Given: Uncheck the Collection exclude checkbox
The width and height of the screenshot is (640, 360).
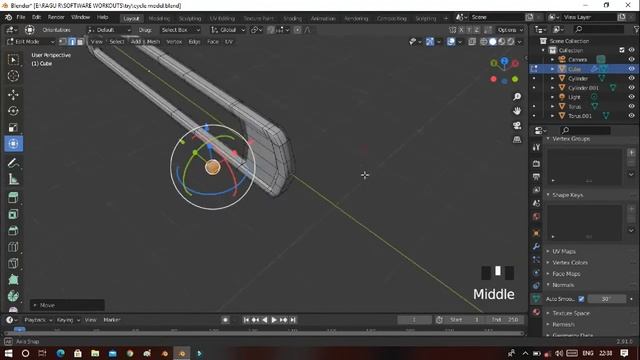Looking at the screenshot, I should pos(622,50).
